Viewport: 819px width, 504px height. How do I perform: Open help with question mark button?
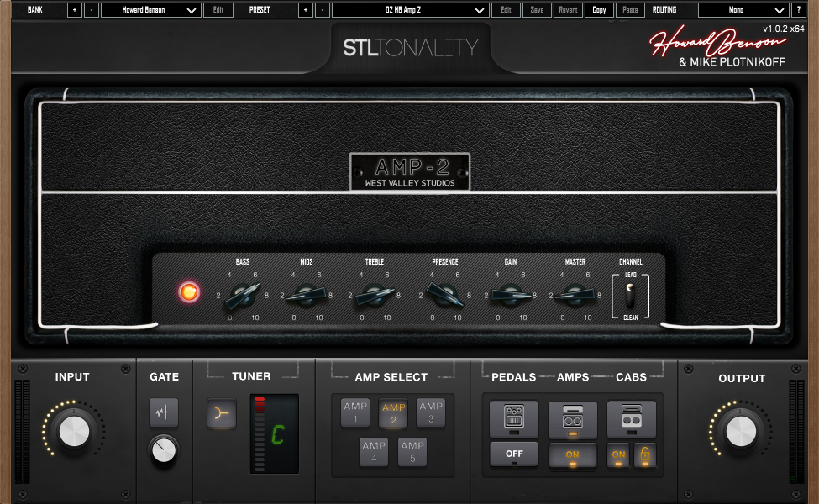click(798, 10)
